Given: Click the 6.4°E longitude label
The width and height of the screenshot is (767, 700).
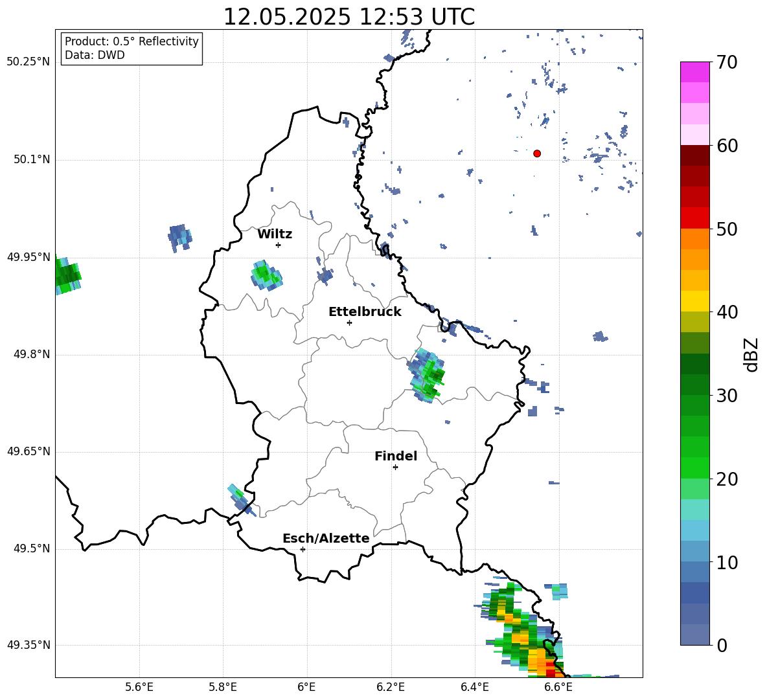Looking at the screenshot, I should [x=474, y=687].
